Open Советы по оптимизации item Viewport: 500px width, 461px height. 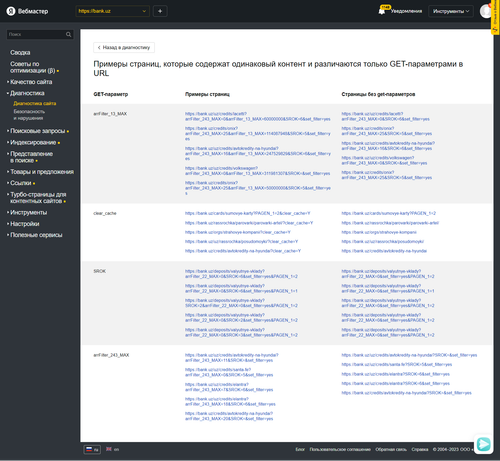coord(33,67)
